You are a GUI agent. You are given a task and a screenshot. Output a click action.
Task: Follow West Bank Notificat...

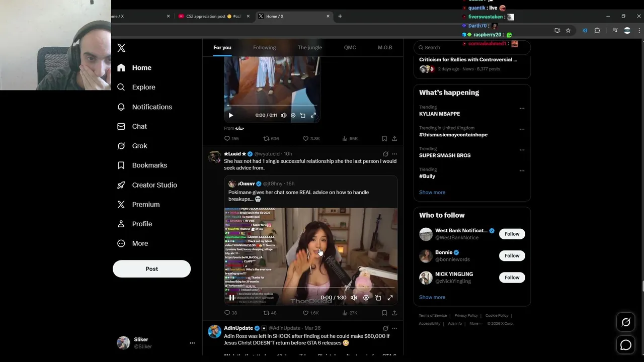[x=512, y=234]
